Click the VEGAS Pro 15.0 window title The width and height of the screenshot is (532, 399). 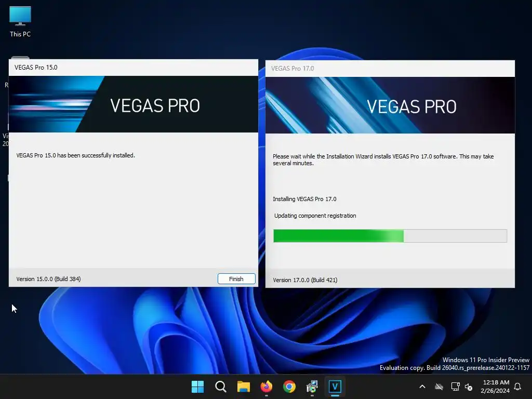point(36,68)
